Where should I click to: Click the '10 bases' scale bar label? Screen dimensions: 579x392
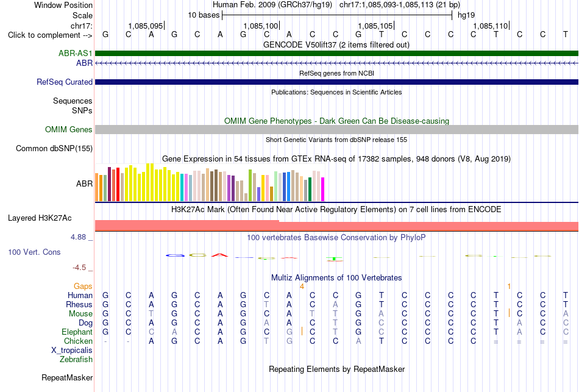point(204,15)
